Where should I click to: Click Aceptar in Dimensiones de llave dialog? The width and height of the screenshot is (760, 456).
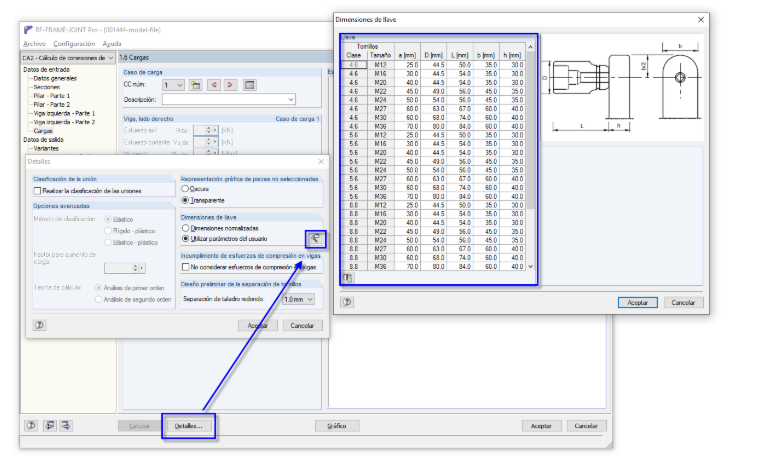point(638,302)
